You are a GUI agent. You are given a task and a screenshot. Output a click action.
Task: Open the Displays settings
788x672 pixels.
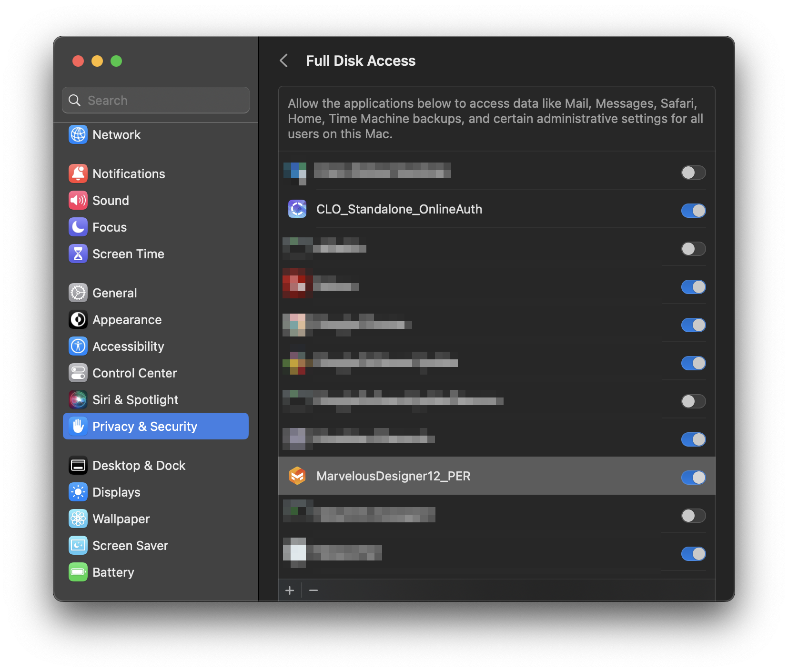[116, 492]
